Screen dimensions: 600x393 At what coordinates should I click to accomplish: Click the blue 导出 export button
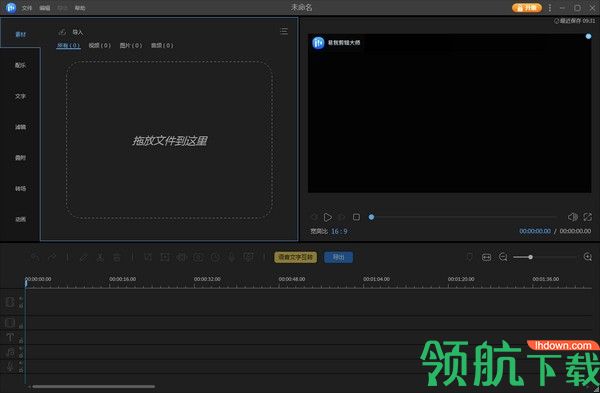(338, 257)
